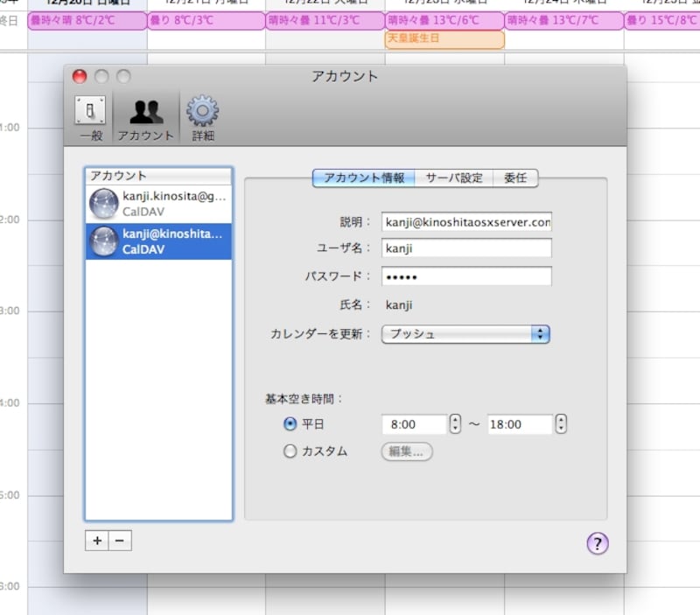Select the カスタム radio button

pos(290,451)
